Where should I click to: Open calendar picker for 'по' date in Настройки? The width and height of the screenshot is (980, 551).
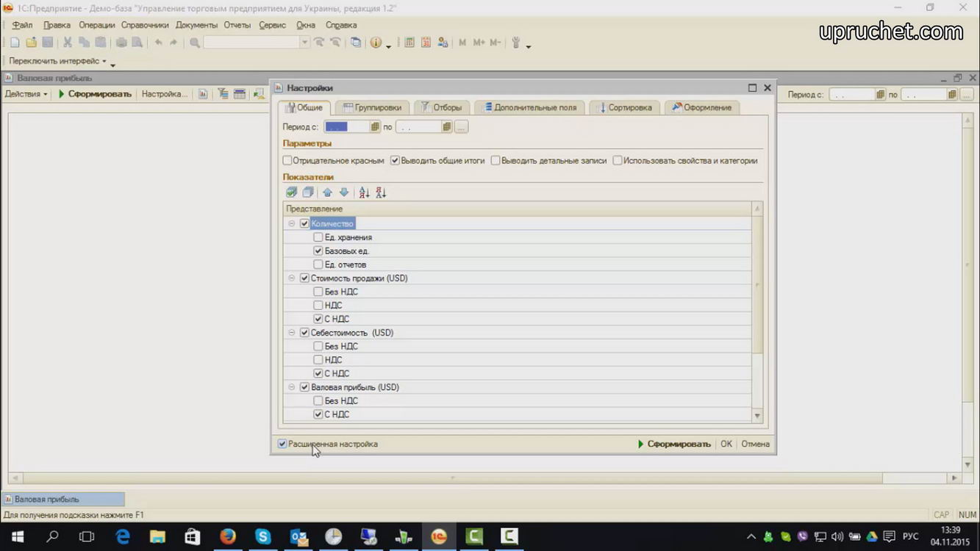pyautogui.click(x=446, y=127)
